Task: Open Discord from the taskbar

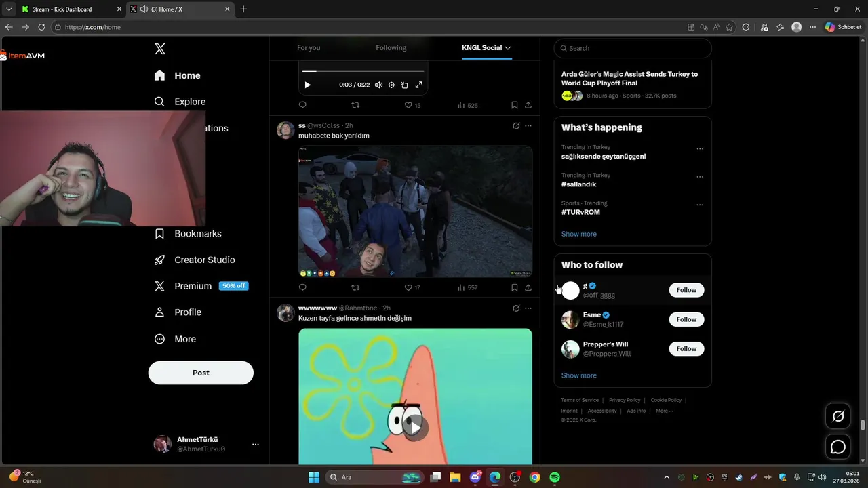Action: tap(475, 477)
